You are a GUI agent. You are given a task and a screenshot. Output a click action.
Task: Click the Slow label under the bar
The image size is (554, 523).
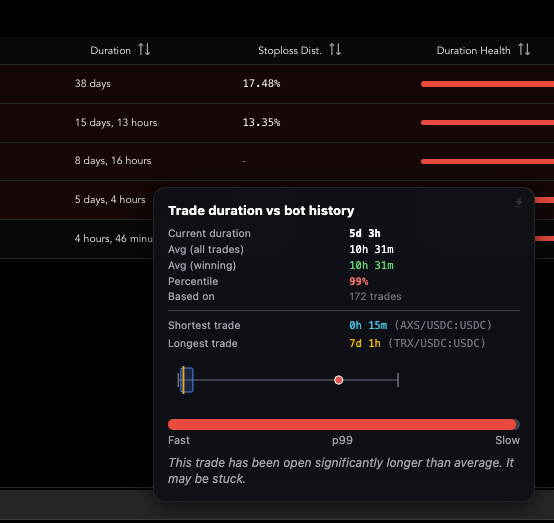pos(507,440)
